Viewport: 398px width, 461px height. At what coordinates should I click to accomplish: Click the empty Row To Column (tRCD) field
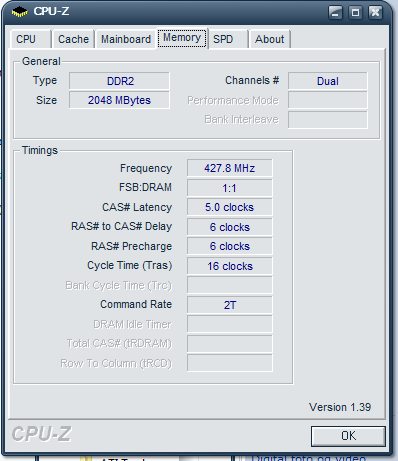pyautogui.click(x=230, y=363)
